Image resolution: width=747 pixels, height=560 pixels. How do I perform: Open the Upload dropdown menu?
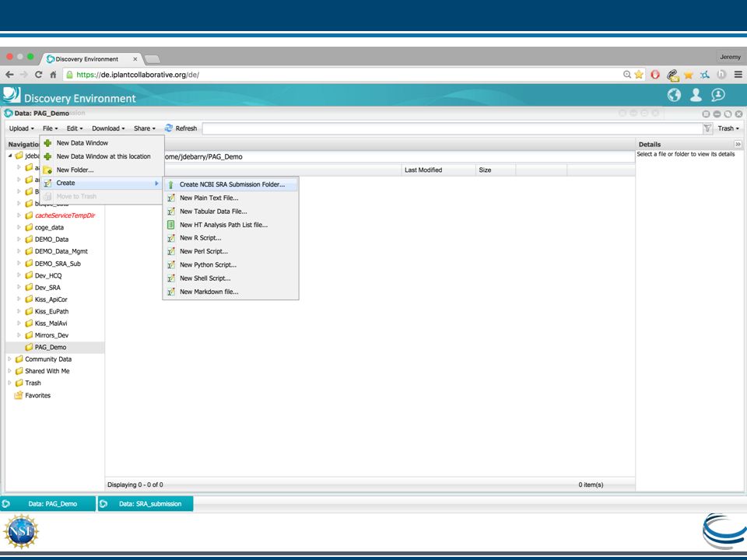[22, 128]
